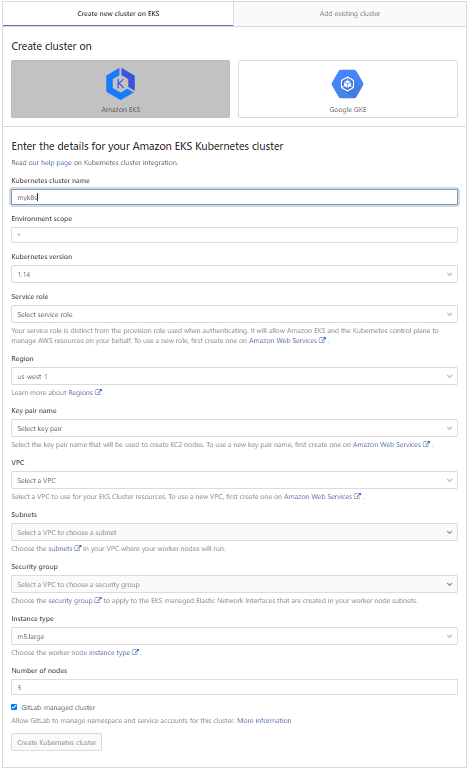Choose the Amazon EKS provider card
The height and width of the screenshot is (771, 468).
(x=120, y=89)
